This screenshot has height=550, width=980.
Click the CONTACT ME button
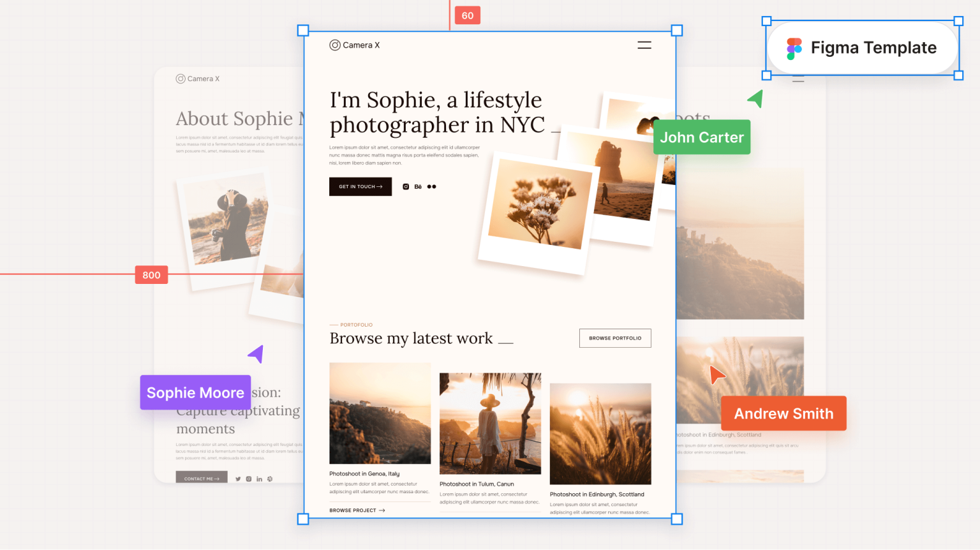click(x=201, y=477)
